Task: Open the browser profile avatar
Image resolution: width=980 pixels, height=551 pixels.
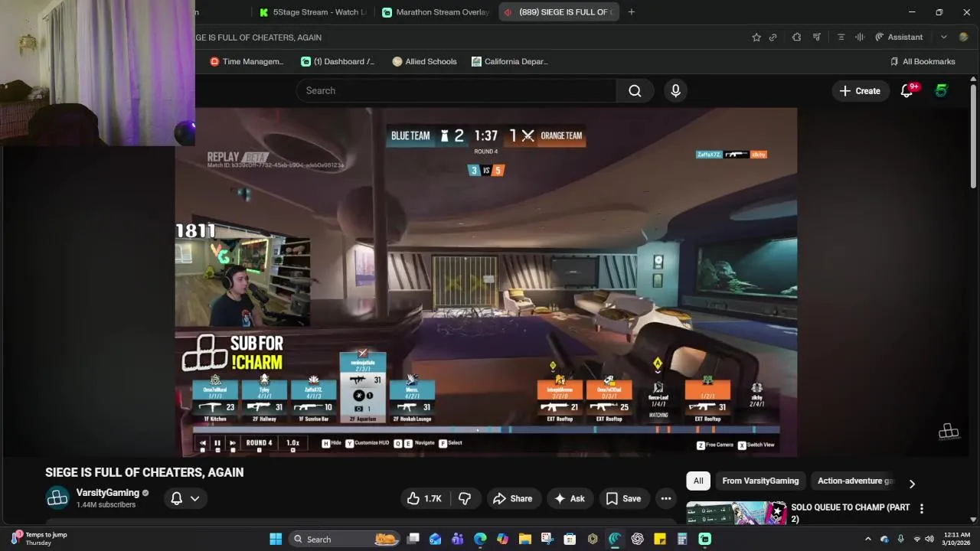Action: coord(964,37)
